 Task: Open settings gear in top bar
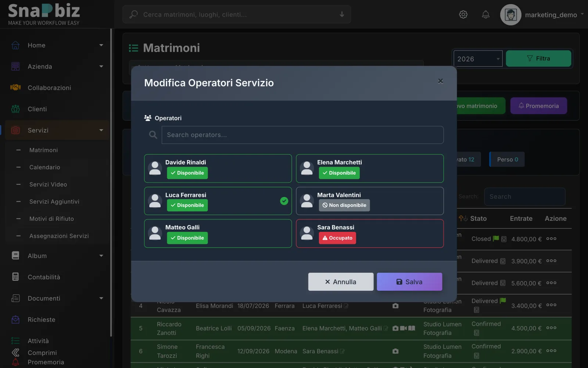click(x=463, y=14)
